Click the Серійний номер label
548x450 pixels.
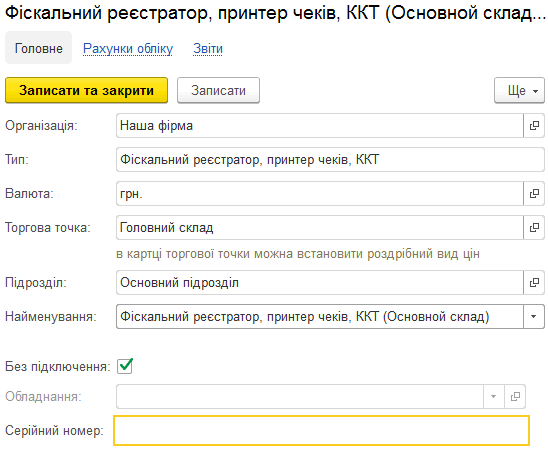(54, 430)
